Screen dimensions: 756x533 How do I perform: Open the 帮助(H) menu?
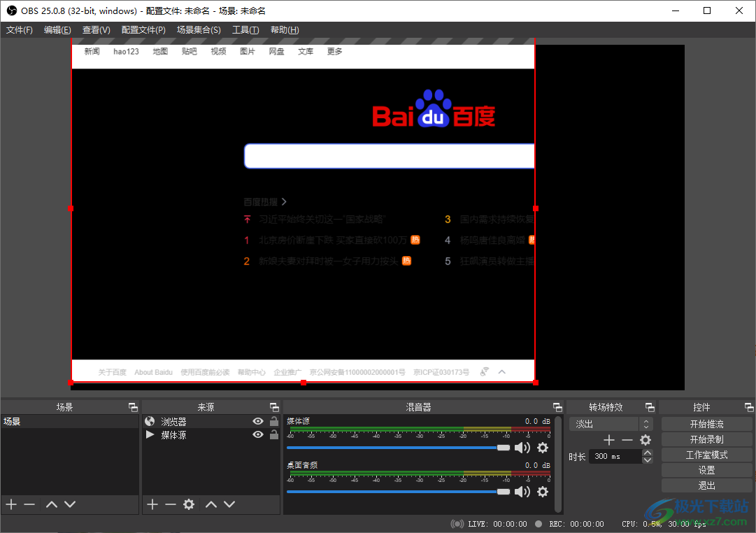pyautogui.click(x=285, y=30)
